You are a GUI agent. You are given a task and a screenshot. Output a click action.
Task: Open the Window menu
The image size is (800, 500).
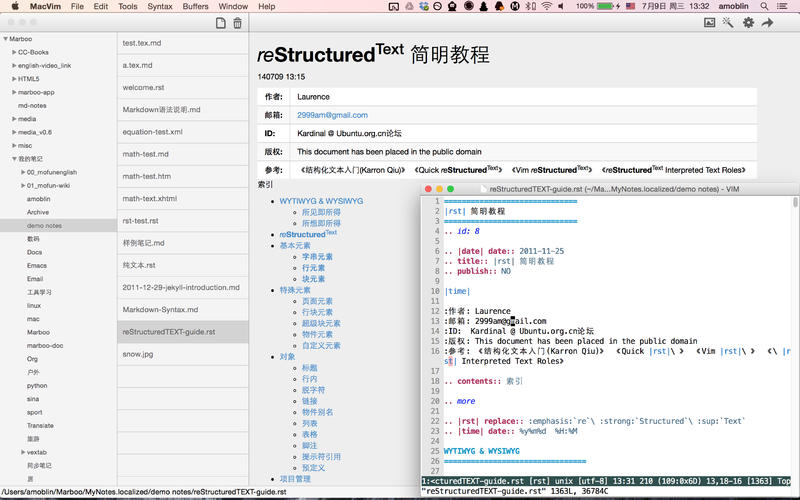pos(233,6)
